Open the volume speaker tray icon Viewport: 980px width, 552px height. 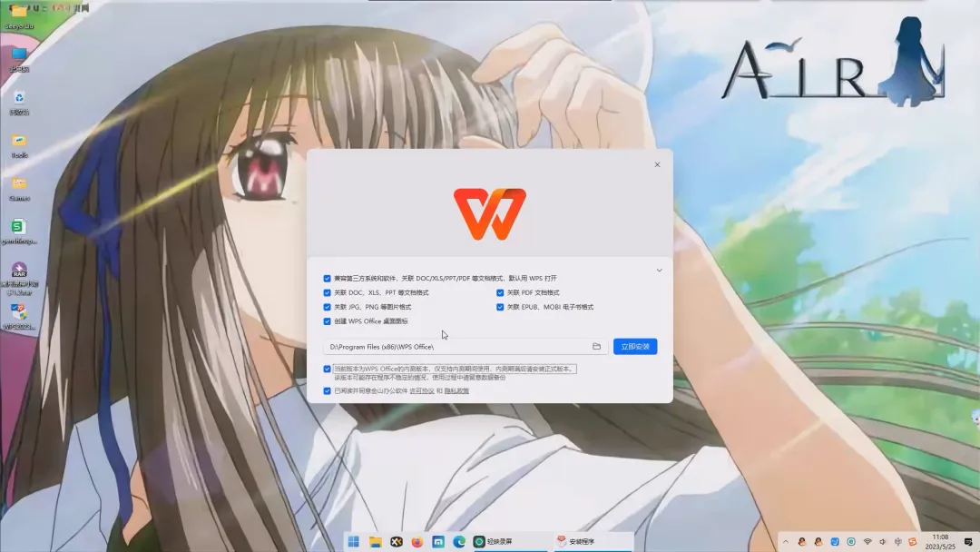click(883, 542)
